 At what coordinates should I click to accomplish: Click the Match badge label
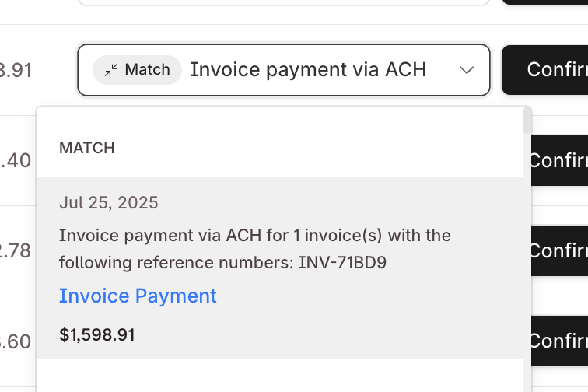[x=147, y=70]
